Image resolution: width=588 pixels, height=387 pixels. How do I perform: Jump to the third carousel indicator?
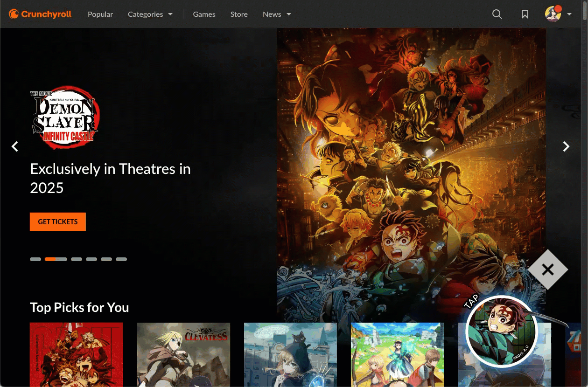(77, 259)
